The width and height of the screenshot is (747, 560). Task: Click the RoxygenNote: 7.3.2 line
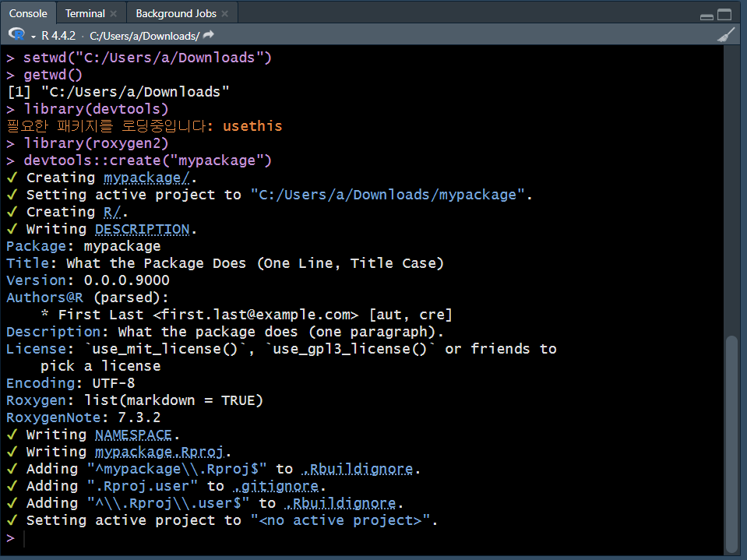83,417
